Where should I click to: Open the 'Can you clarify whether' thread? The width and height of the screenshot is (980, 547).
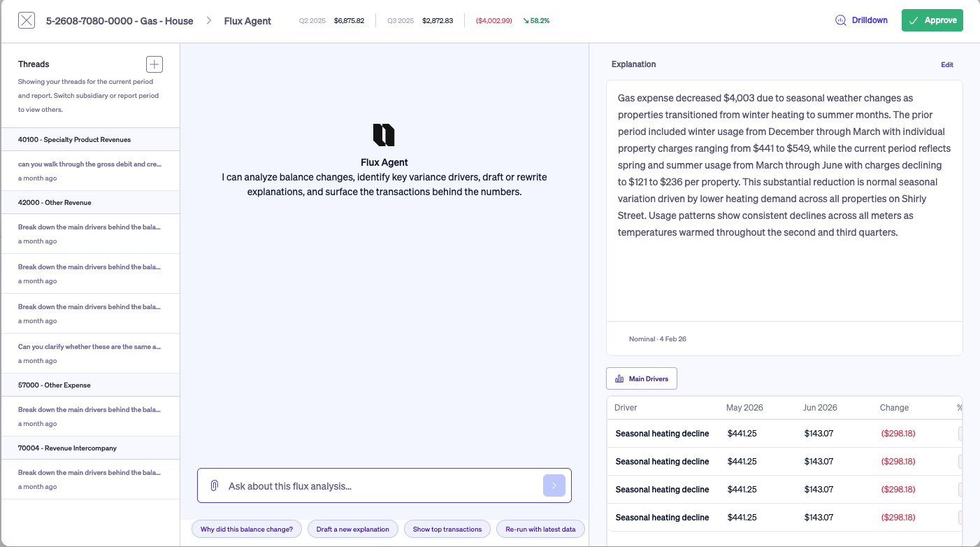pyautogui.click(x=90, y=353)
